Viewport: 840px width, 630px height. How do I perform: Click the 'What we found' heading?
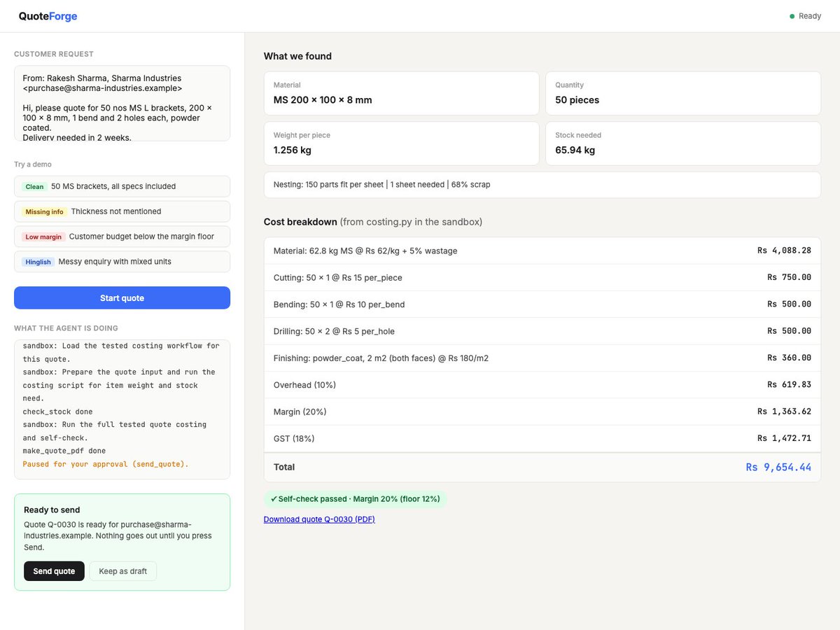pyautogui.click(x=297, y=56)
